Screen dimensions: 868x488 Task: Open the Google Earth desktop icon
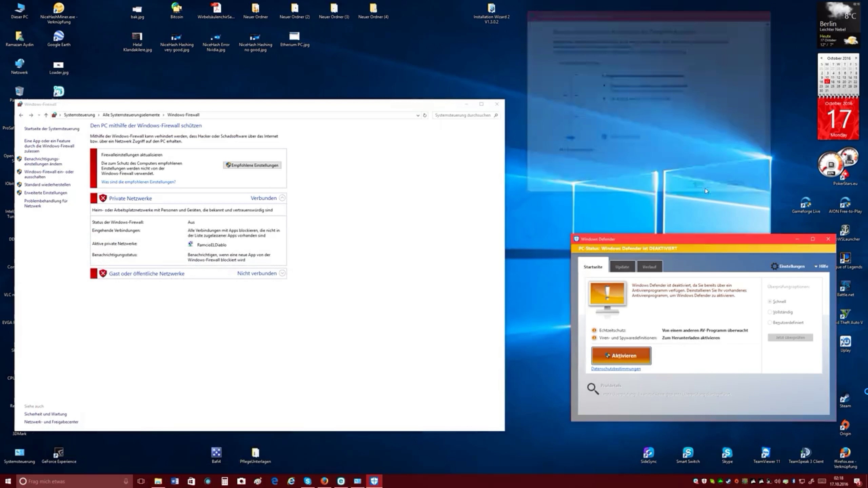59,37
